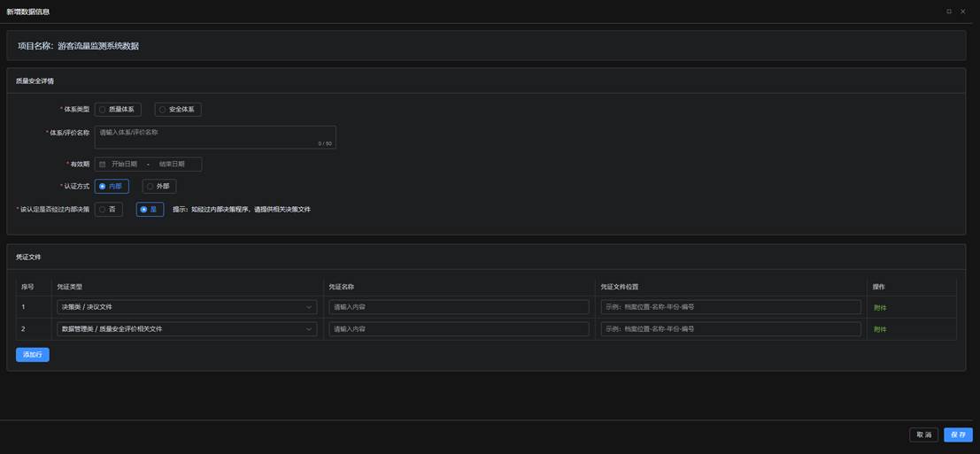980x454 pixels.
Task: Click the 结束日期 date field
Action: 173,165
